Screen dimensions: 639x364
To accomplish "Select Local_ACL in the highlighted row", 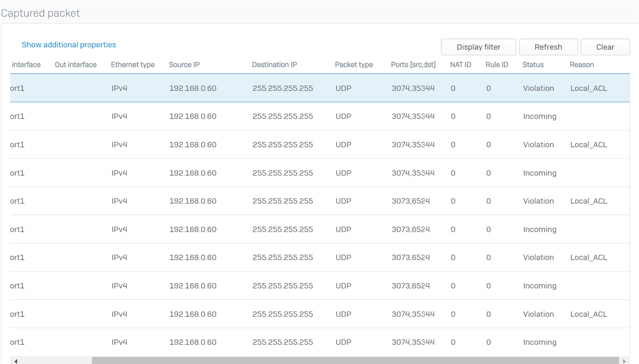I will click(x=589, y=88).
